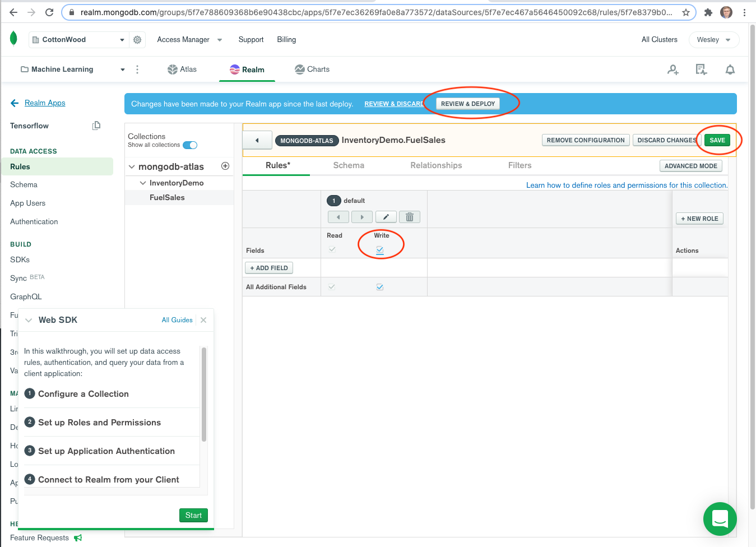Screen dimensions: 756x547
Task: Open the Machine Learning project dropdown
Action: [x=73, y=69]
